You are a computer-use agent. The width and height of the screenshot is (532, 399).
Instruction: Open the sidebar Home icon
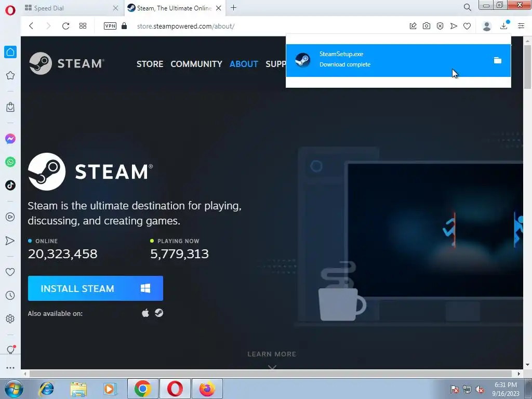(10, 52)
